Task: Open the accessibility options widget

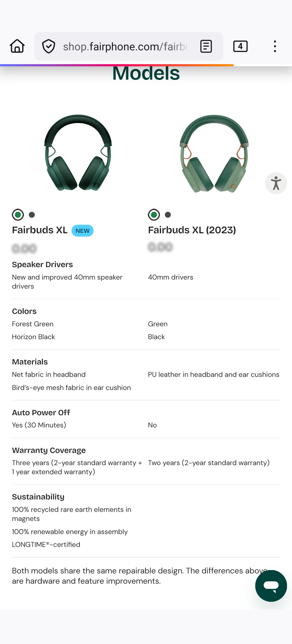Action: [x=276, y=183]
